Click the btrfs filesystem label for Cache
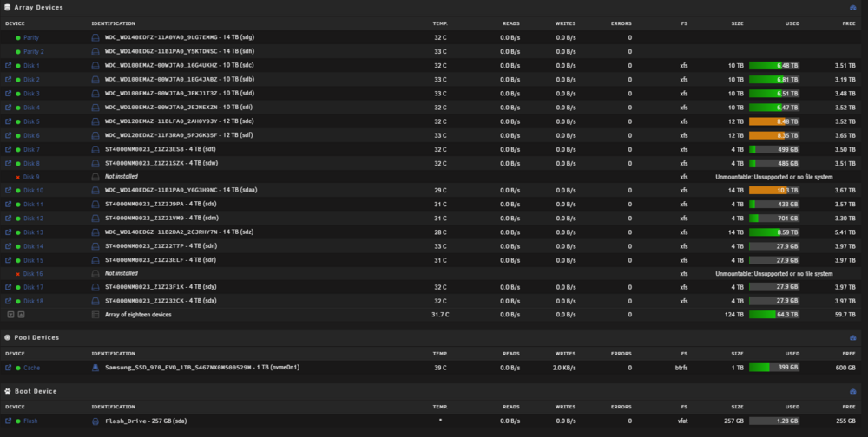 click(x=682, y=368)
